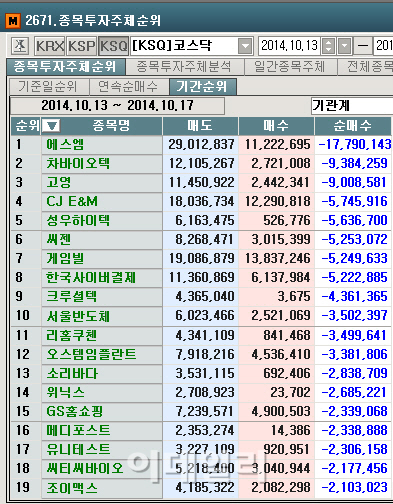The height and width of the screenshot is (504, 393).
Task: Click the 2014.10.13 start date field
Action: point(289,46)
